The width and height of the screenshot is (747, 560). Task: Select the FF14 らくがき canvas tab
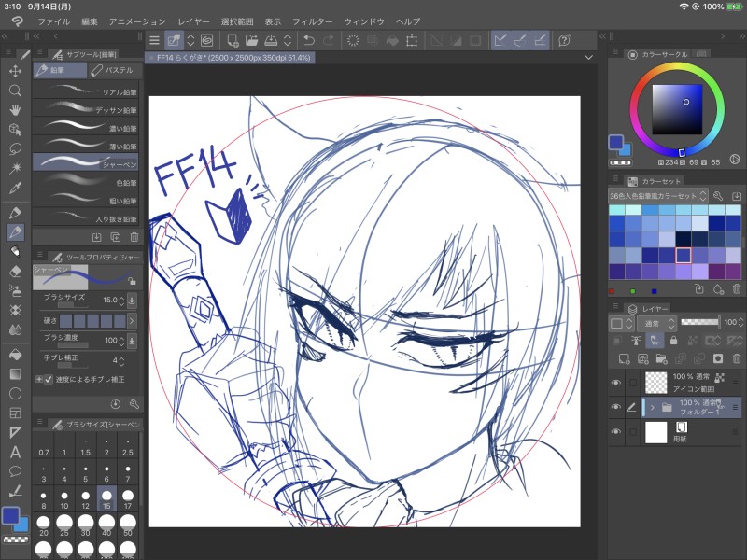click(x=230, y=58)
